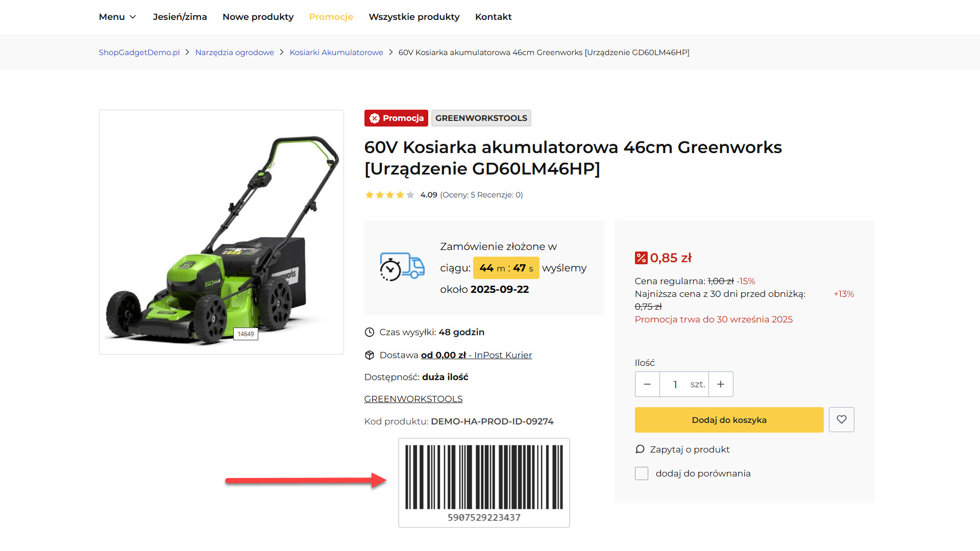Click the Promocja badge percent icon

click(x=375, y=118)
